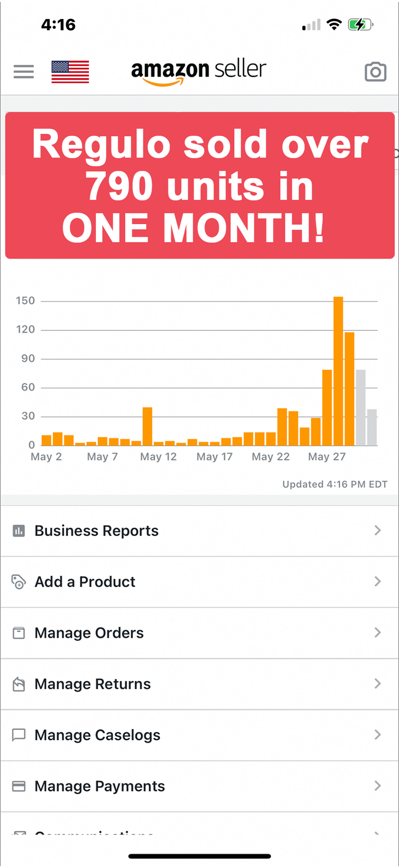Tap the Manage Returns icon
399x868 pixels.
pos(18,684)
